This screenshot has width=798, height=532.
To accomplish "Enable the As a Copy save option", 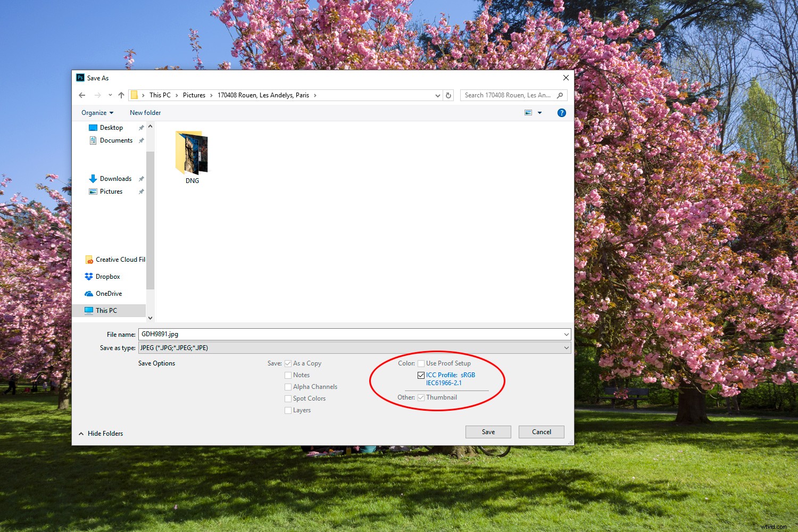I will pos(288,363).
